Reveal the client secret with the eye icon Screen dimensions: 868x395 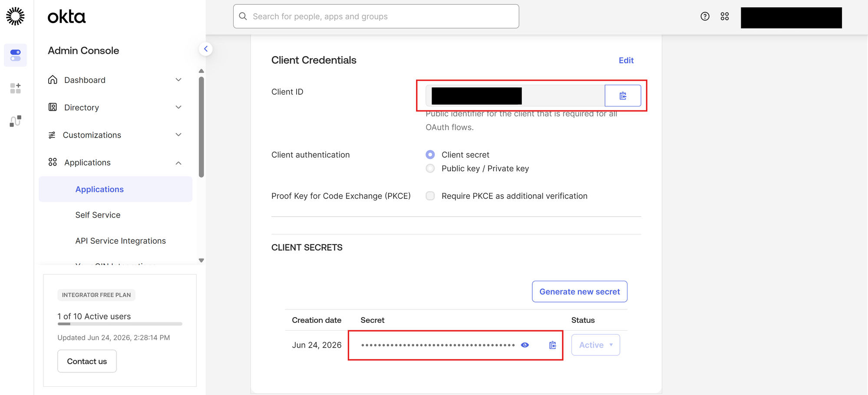point(525,345)
